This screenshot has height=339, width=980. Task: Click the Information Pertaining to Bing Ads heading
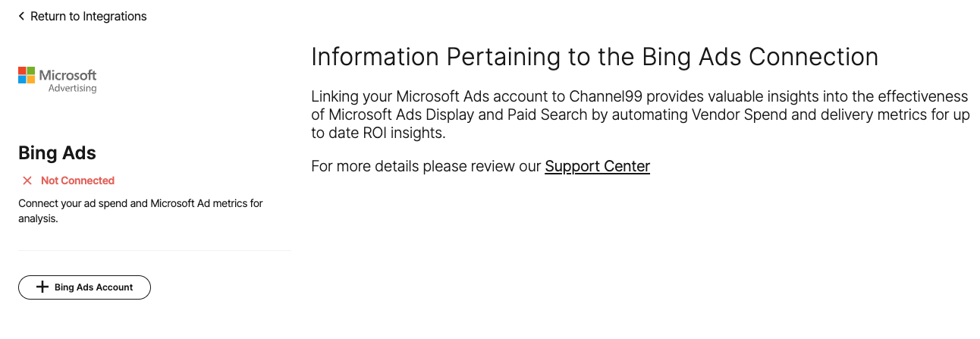coord(595,57)
